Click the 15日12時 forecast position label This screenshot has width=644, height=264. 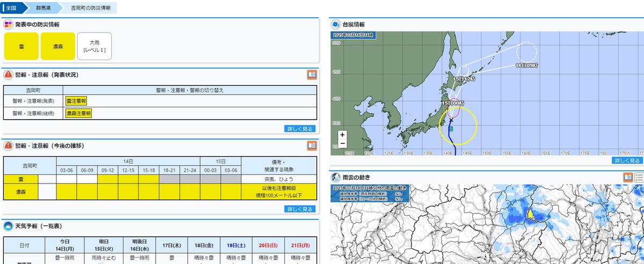coord(465,78)
